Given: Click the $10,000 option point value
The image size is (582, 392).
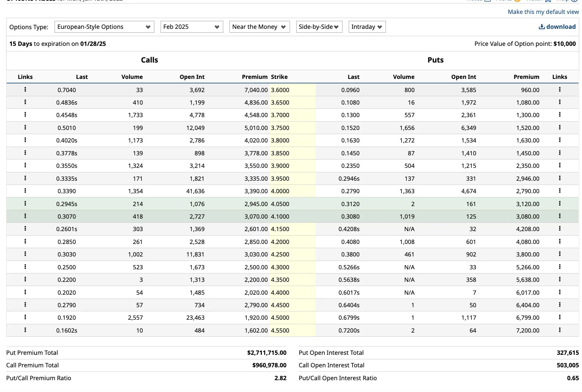Looking at the screenshot, I should [565, 44].
